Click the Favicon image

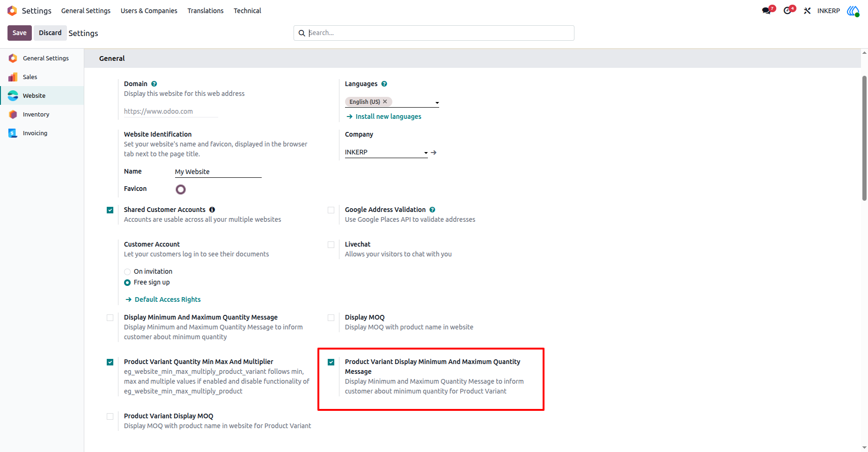pos(181,190)
